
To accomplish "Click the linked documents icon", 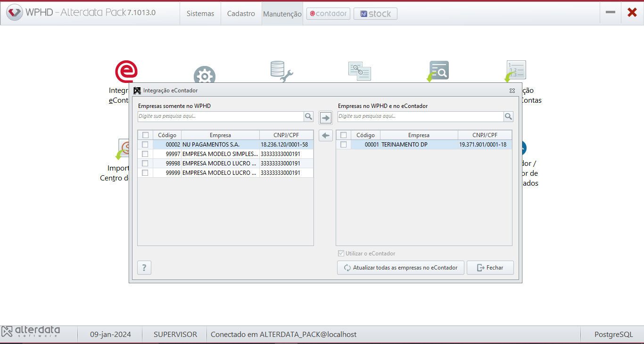I will click(x=360, y=71).
